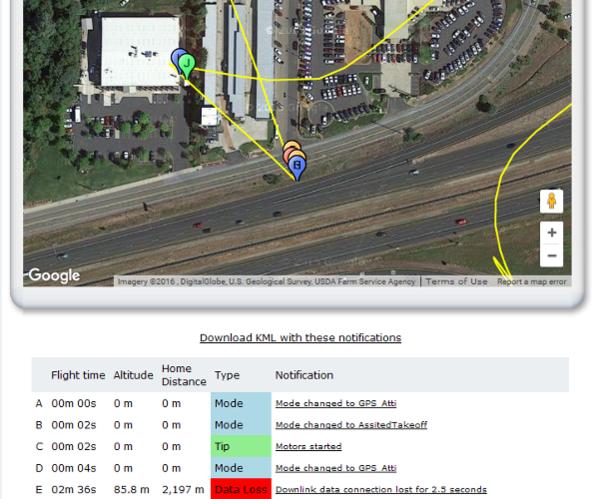The width and height of the screenshot is (599, 499).
Task: Click the Notification column header
Action: pyautogui.click(x=304, y=375)
